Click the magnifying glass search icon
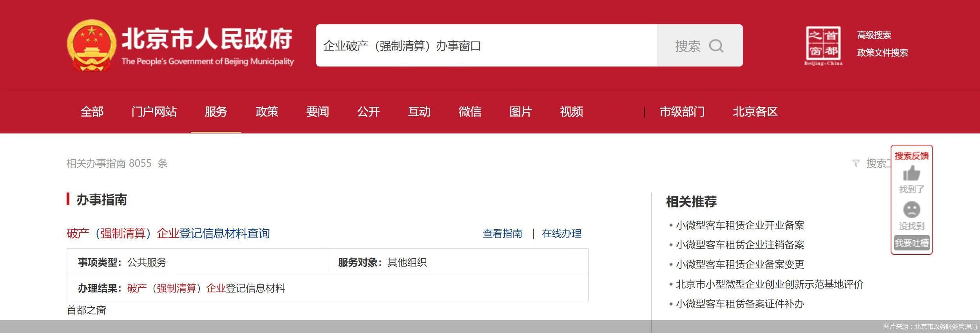Viewport: 980px width, 333px height. click(716, 46)
